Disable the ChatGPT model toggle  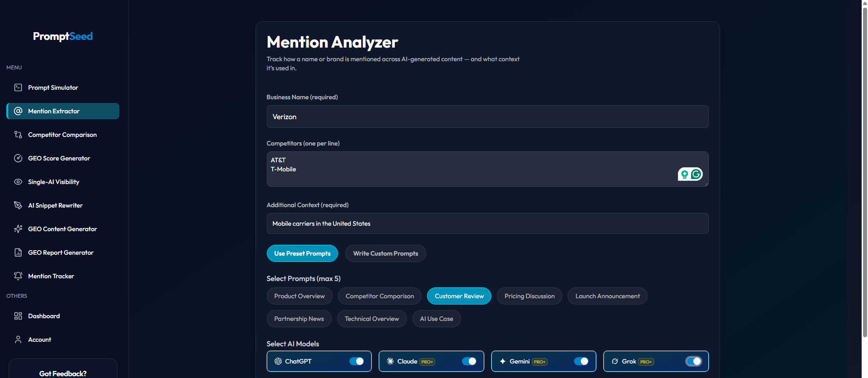[x=357, y=361]
